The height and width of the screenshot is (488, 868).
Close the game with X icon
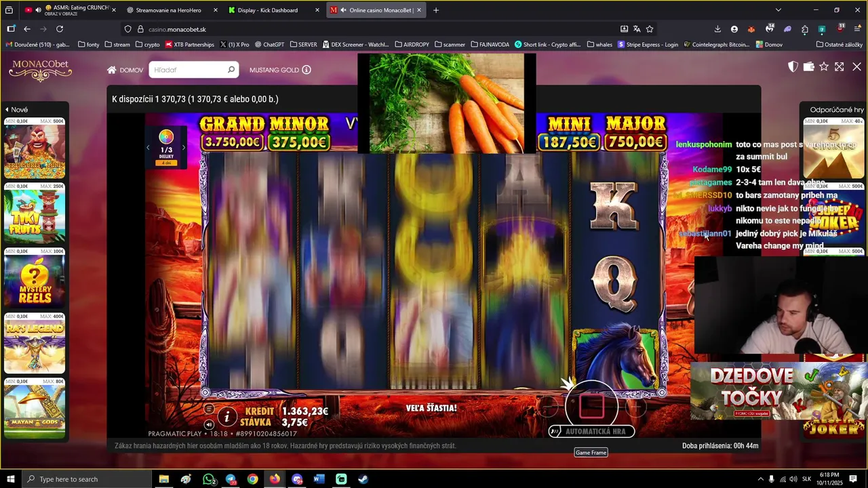[x=856, y=66]
